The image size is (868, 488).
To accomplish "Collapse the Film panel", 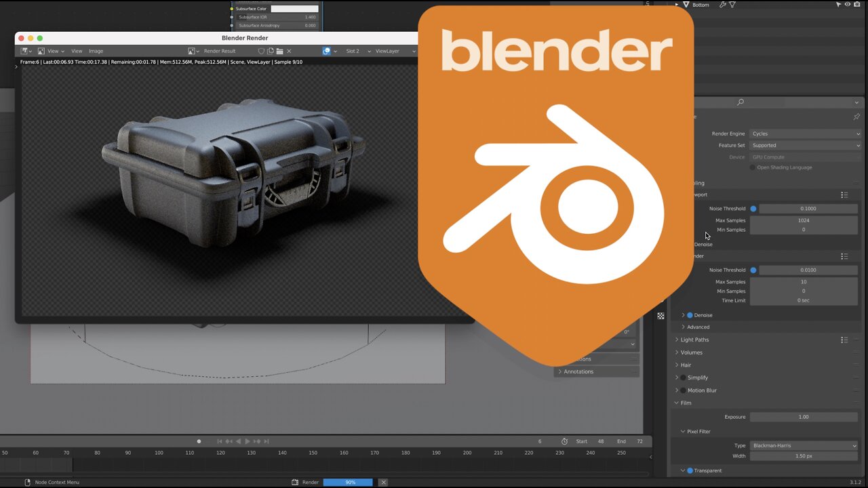I will pos(677,403).
